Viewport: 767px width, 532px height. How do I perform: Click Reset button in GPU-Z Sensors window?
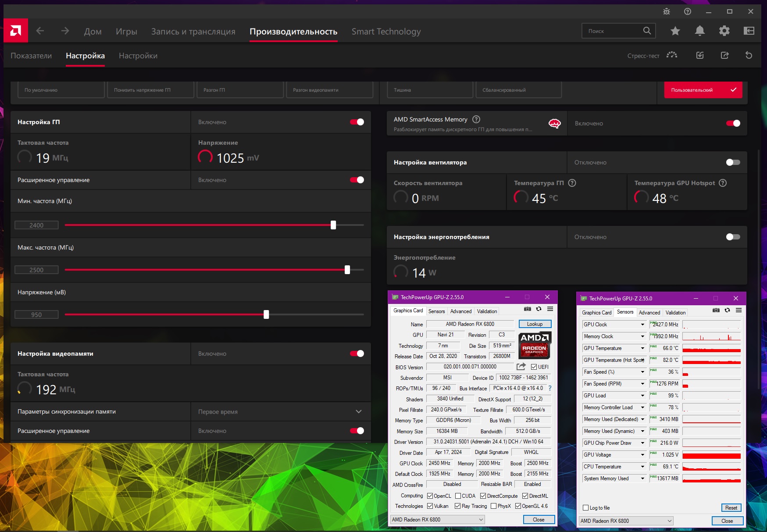[731, 508]
